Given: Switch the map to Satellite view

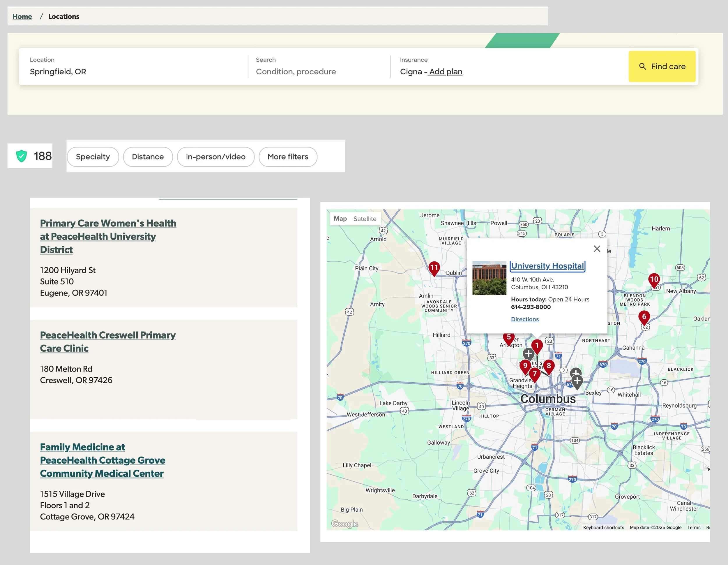Looking at the screenshot, I should point(365,219).
